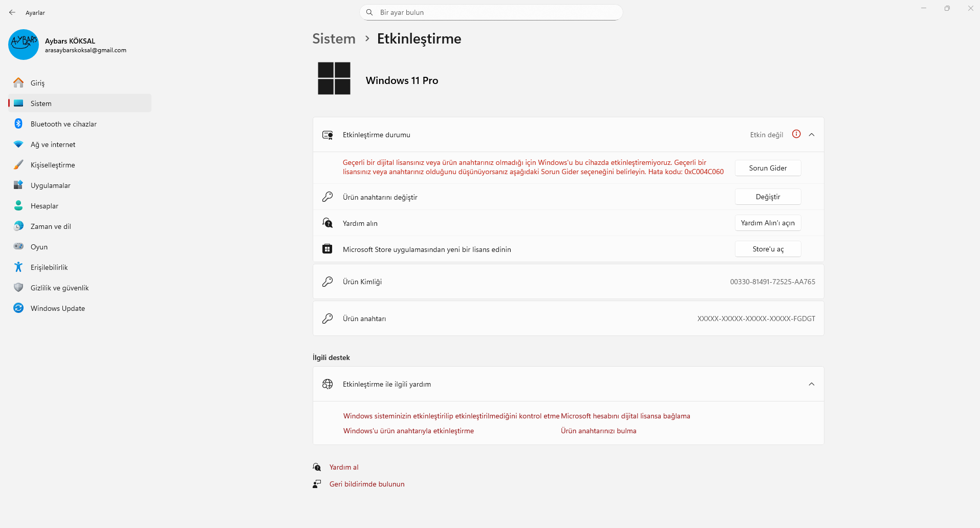Click the back arrow in Ayarlar title bar
The image size is (980, 528).
point(12,12)
